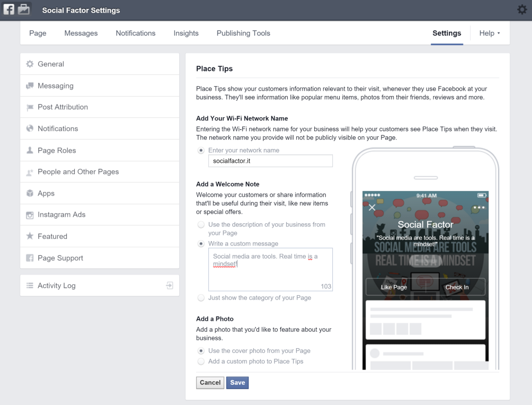This screenshot has width=532, height=405.
Task: Tap Check In in the phone preview
Action: tap(457, 287)
